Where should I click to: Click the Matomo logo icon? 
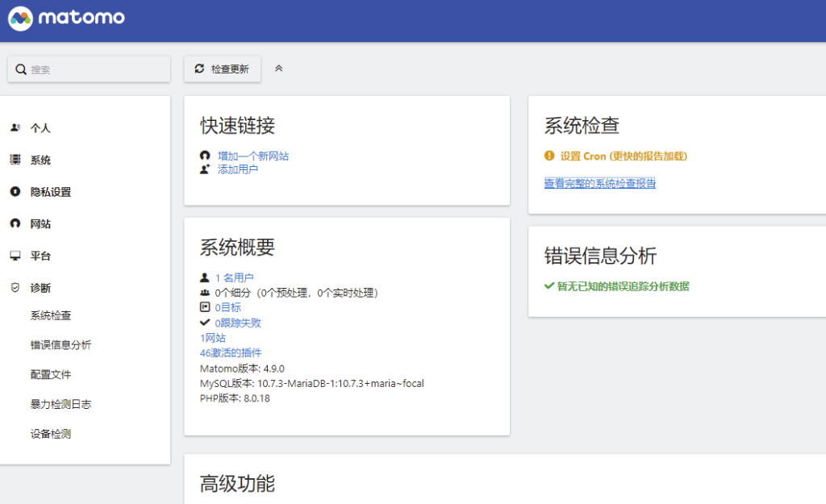tap(21, 18)
